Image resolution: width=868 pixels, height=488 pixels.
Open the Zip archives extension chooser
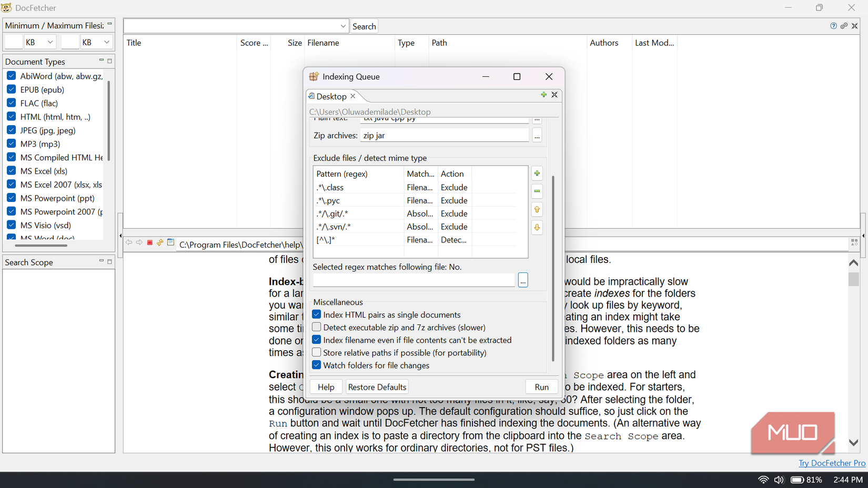tap(537, 136)
